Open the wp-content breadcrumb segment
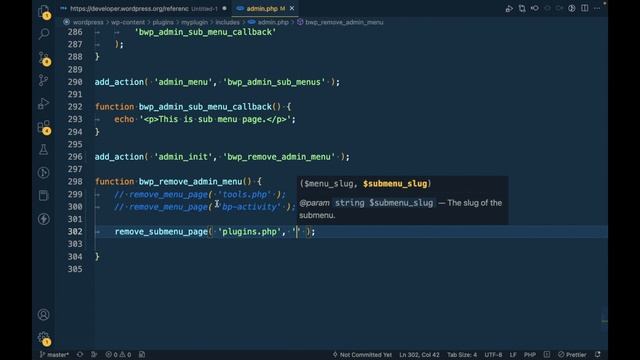The width and height of the screenshot is (640, 360). pyautogui.click(x=128, y=22)
